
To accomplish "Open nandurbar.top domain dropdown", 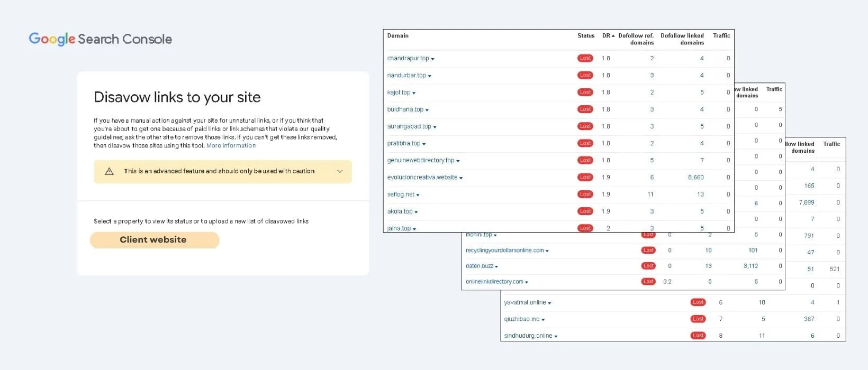I will tap(429, 76).
